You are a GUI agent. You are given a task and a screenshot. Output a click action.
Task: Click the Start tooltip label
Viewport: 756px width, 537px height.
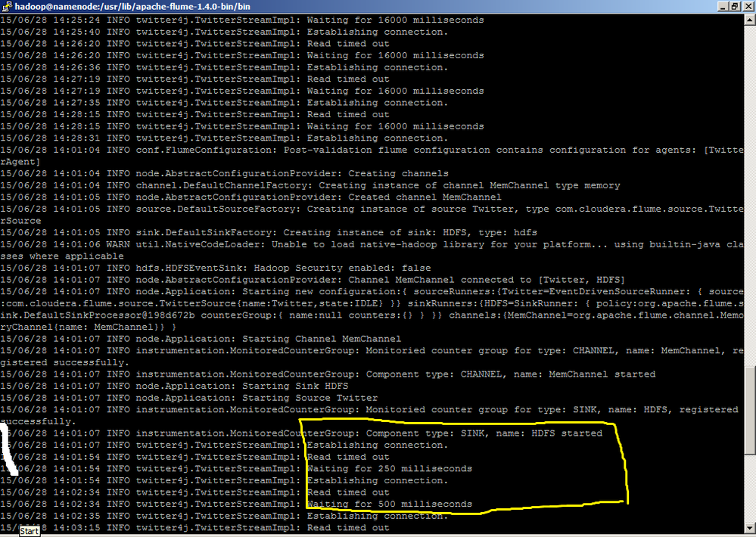pyautogui.click(x=29, y=531)
